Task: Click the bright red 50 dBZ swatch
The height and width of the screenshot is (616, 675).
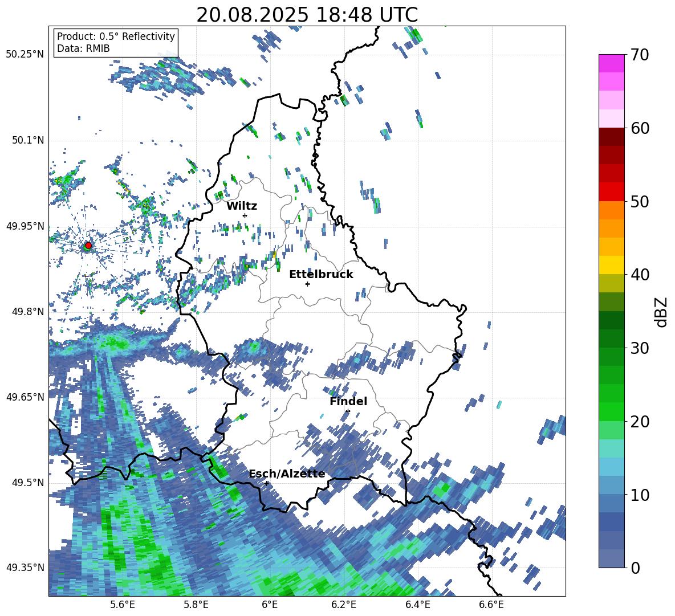Action: [611, 192]
